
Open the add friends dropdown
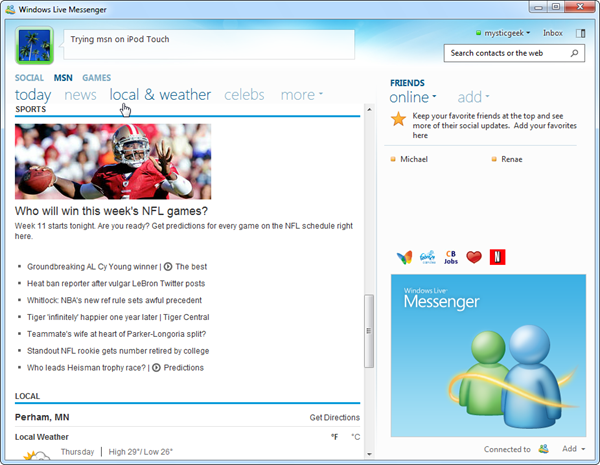coord(473,97)
